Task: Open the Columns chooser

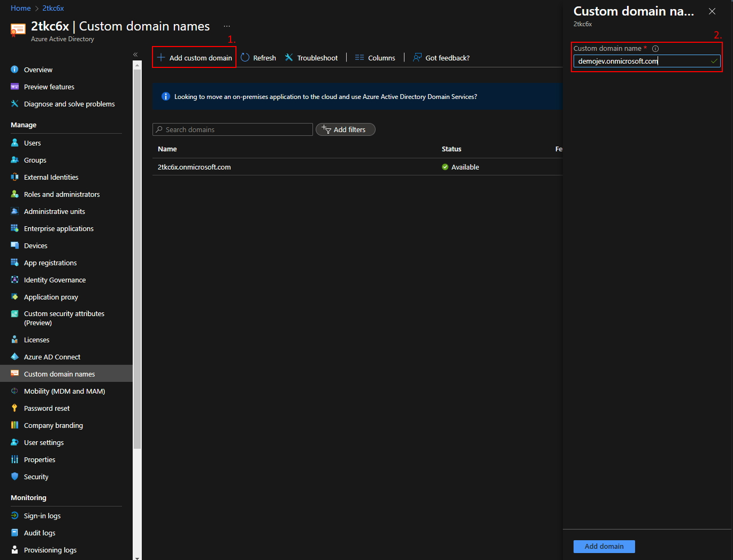Action: [x=375, y=58]
